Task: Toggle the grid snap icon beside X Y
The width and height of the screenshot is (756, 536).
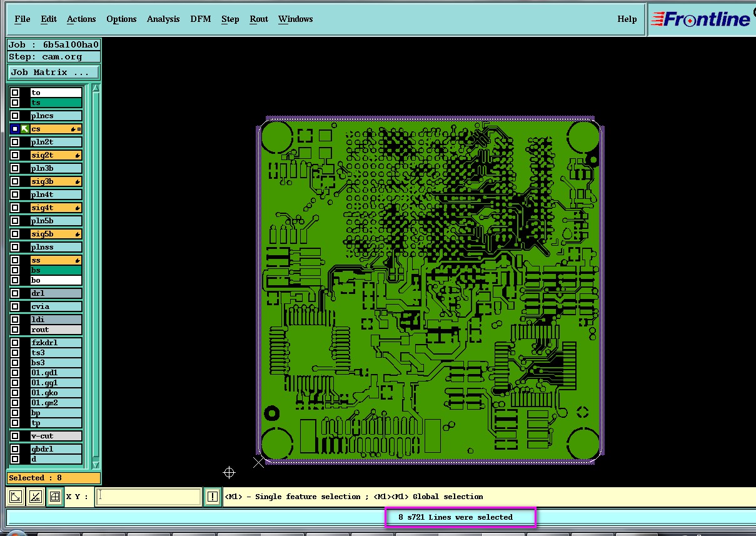Action: (54, 497)
